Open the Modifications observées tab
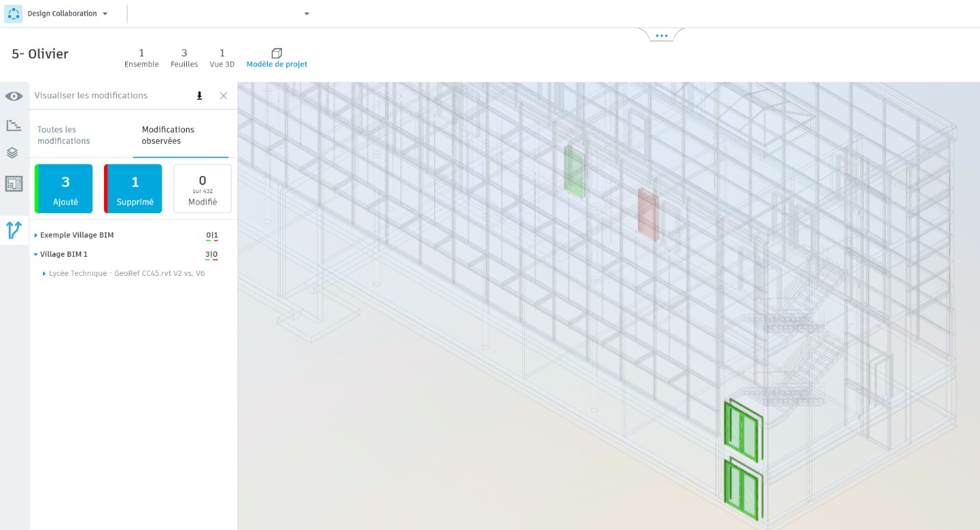980x530 pixels. point(168,135)
